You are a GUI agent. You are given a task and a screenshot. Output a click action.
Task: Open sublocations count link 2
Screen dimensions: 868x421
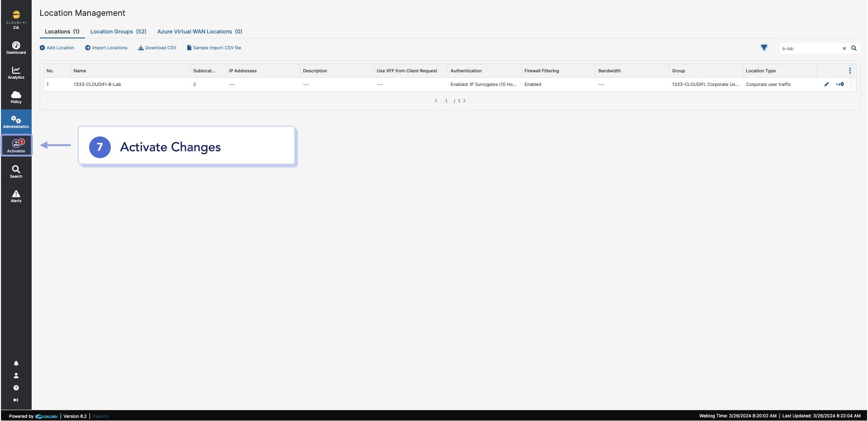pos(194,85)
